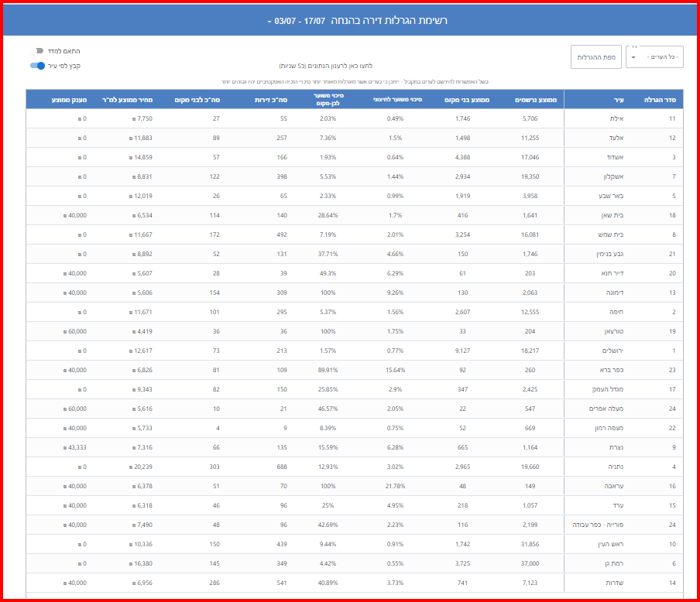
Task: Select the אלעד city row
Action: tap(355, 138)
